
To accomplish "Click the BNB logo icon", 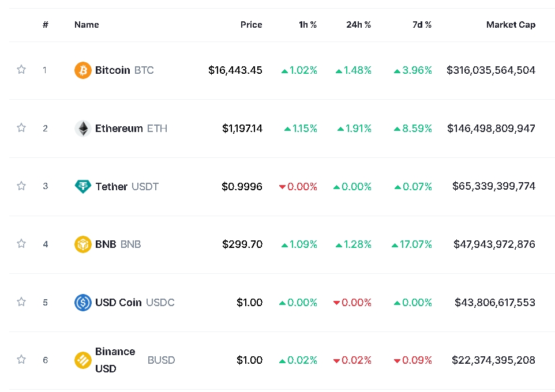I will pyautogui.click(x=83, y=244).
